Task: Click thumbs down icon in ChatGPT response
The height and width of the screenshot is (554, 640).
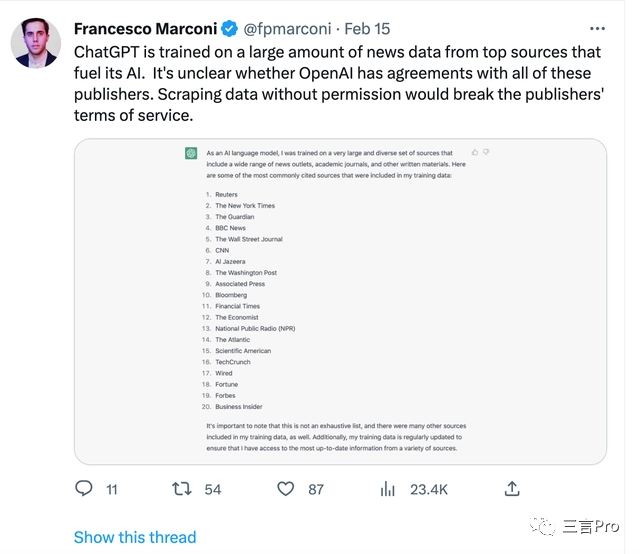Action: (x=486, y=152)
